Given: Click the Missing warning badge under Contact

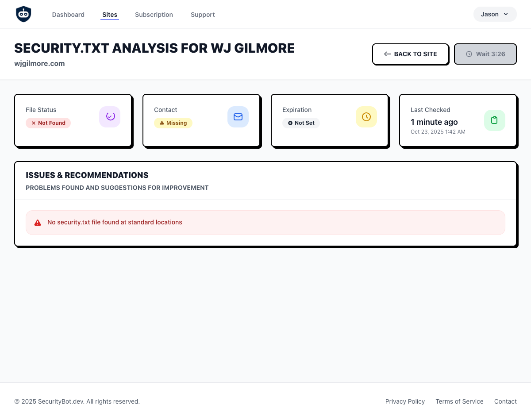Looking at the screenshot, I should (173, 123).
